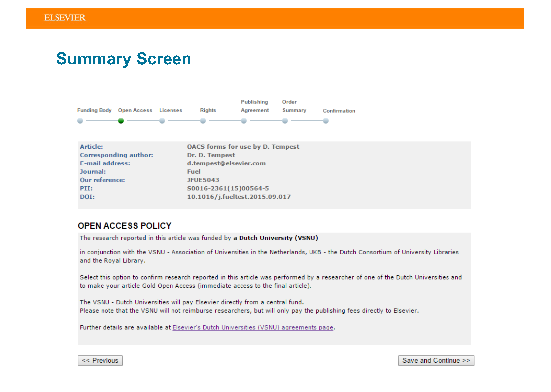Click the DOI value 10.1016/j.fueltest.2015.09.017
The width and height of the screenshot is (551, 392).
tap(239, 197)
